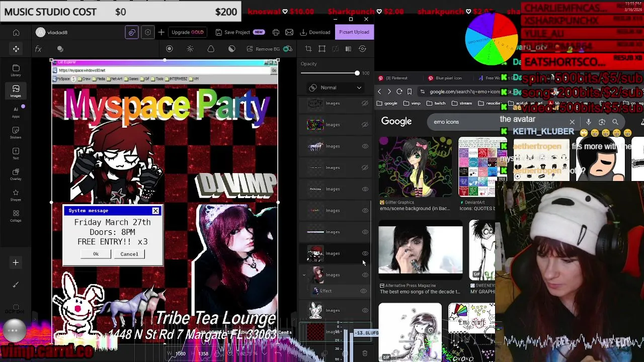This screenshot has height=362, width=644.
Task: Click the half-filled contrast circle icon
Action: click(231, 49)
